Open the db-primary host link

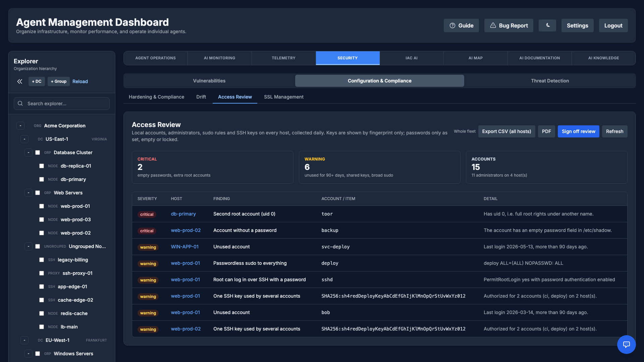183,214
